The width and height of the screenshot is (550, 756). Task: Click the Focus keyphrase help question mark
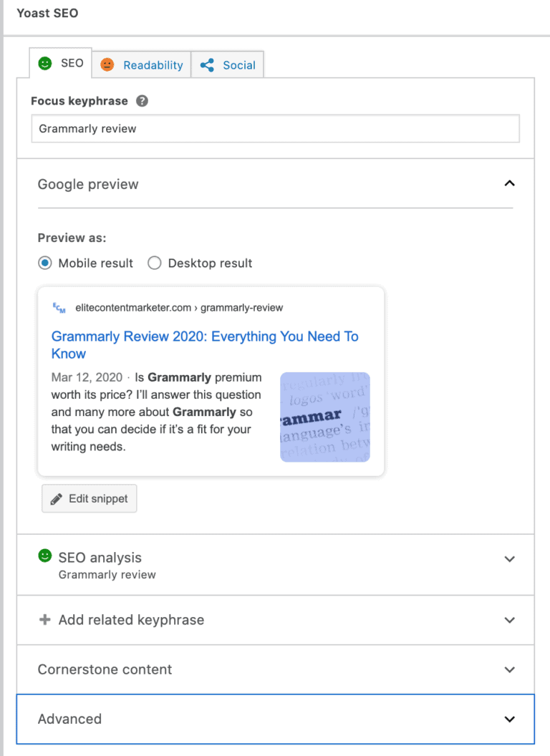[142, 101]
